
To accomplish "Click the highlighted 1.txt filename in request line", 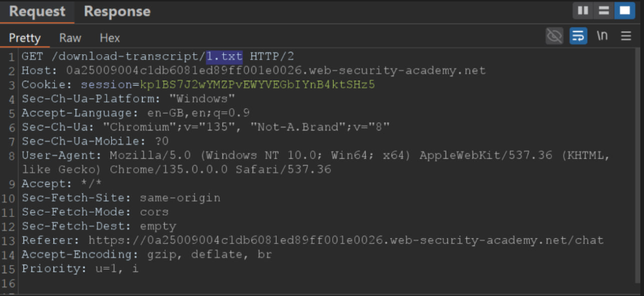I will 224,56.
